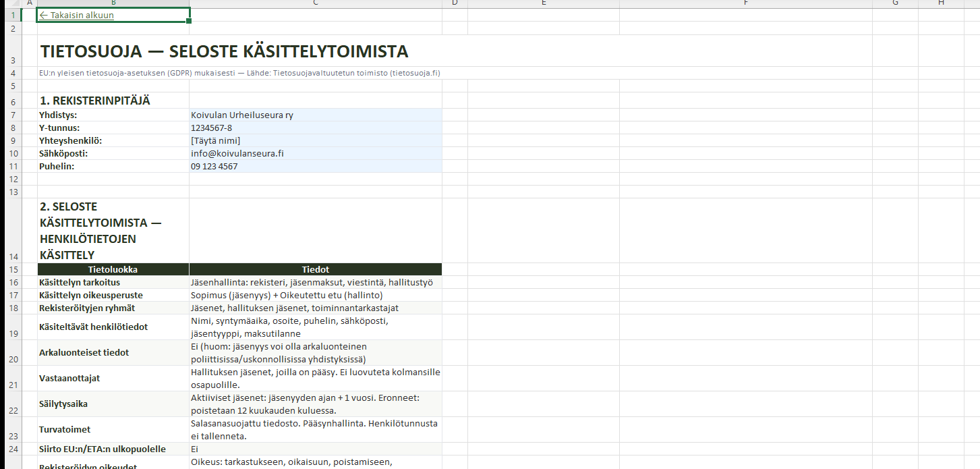Click the 'Turvatoimet' label cell
980x469 pixels.
pos(113,430)
